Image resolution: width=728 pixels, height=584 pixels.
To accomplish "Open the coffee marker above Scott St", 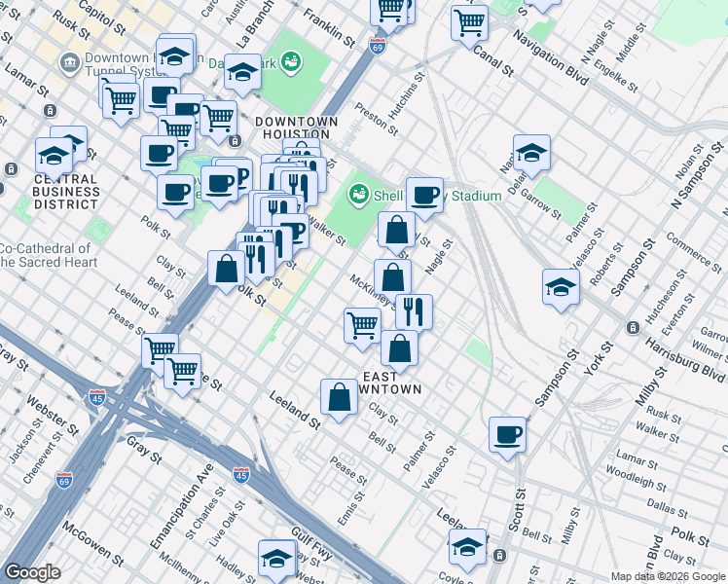I will click(x=507, y=436).
